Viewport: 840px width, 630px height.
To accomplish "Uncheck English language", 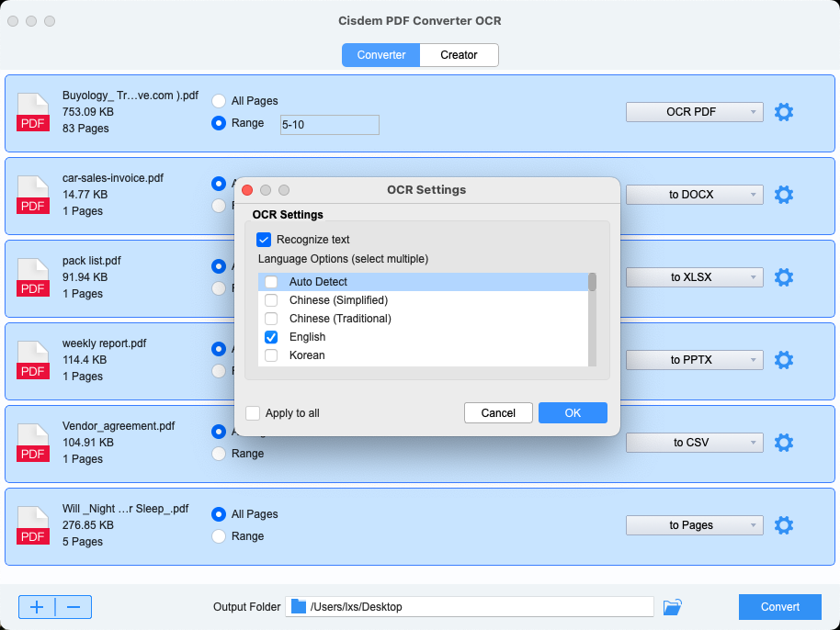I will [x=271, y=337].
